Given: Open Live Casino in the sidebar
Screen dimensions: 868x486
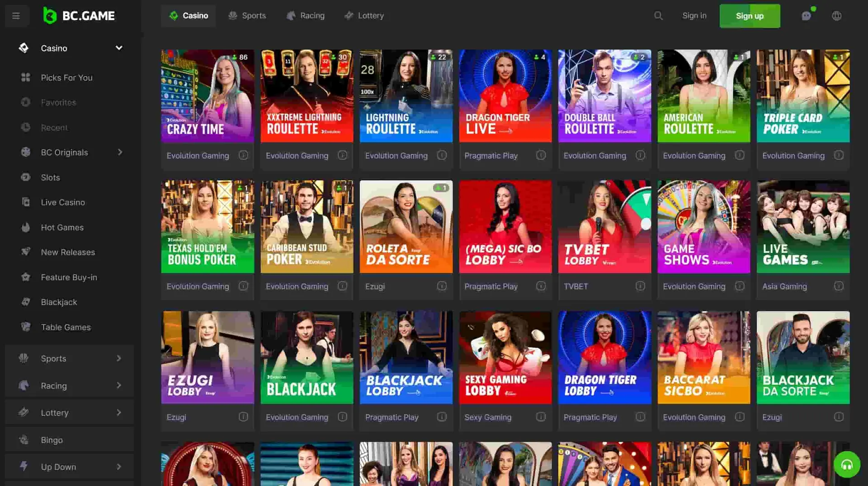Looking at the screenshot, I should tap(63, 202).
